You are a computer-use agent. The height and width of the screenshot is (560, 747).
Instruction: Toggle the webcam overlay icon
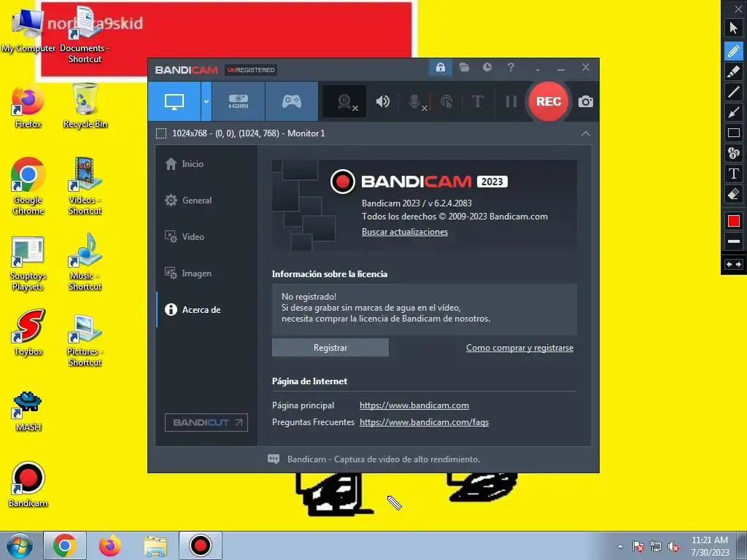click(344, 101)
